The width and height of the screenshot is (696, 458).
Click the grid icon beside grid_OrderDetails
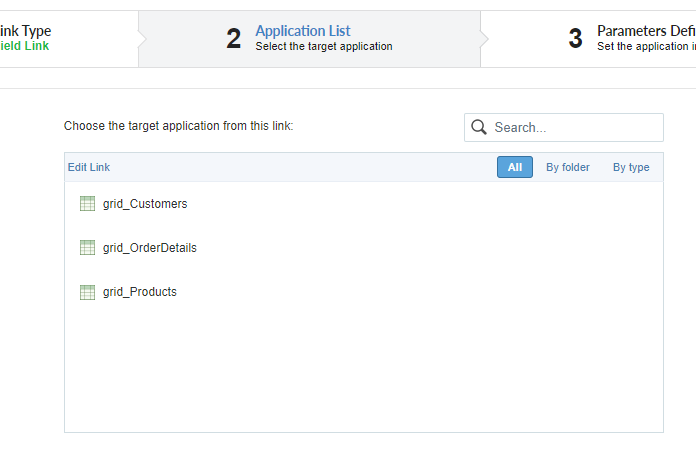tap(87, 248)
